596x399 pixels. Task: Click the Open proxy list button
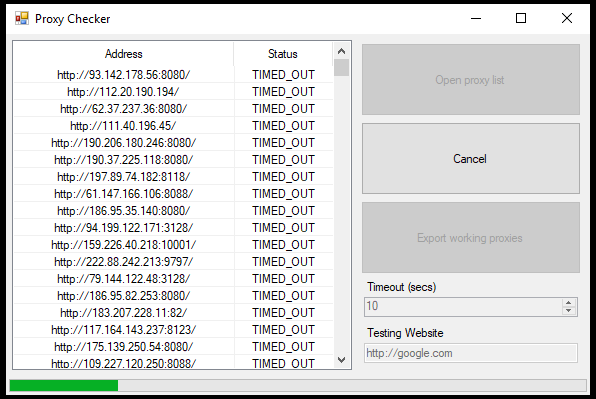pyautogui.click(x=471, y=79)
